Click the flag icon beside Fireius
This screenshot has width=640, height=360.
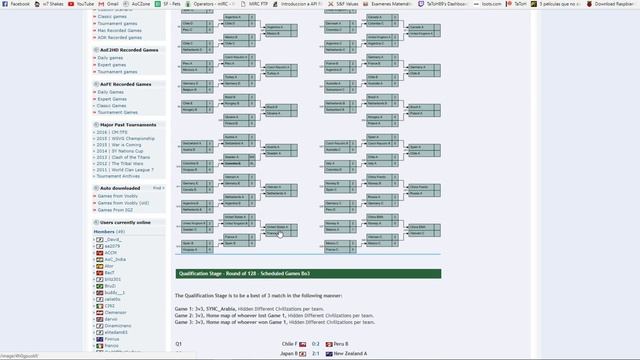100,339
